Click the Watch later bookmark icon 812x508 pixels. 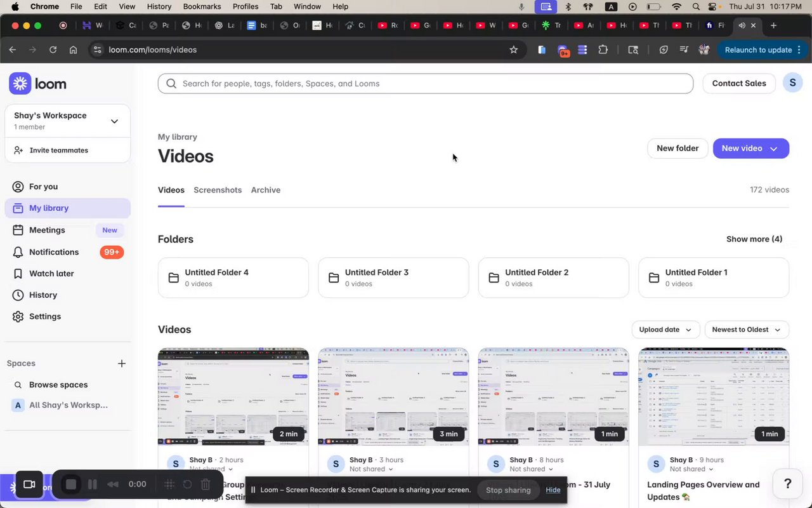(18, 274)
